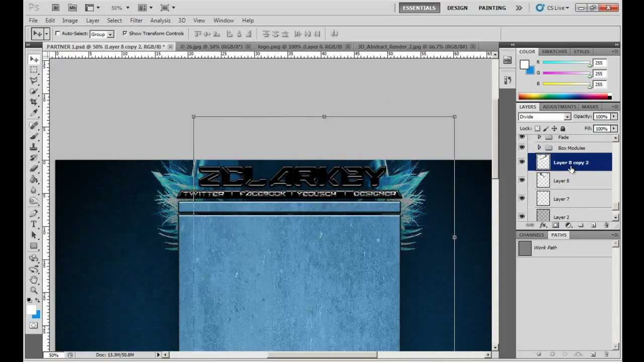Viewport: 644px width, 362px height.
Task: Select the Blur tool
Action: (x=34, y=190)
